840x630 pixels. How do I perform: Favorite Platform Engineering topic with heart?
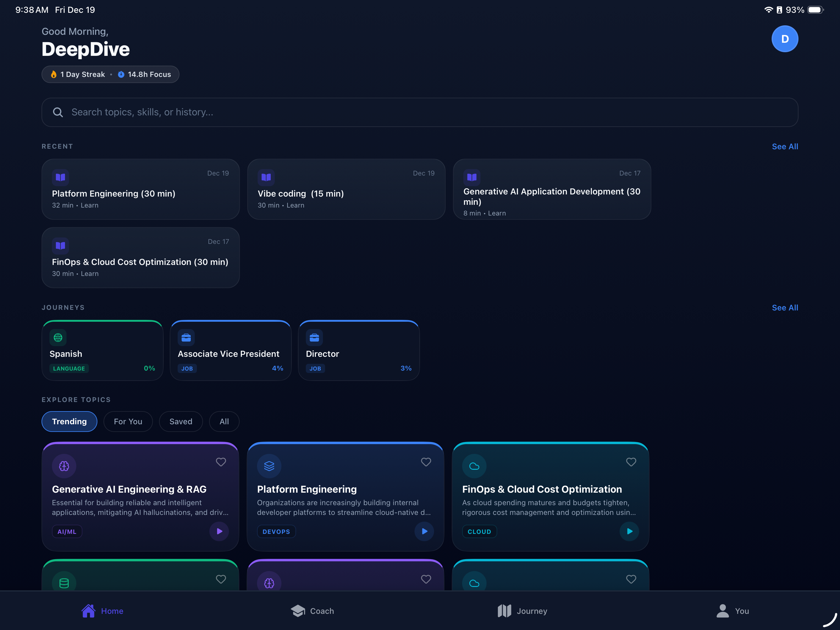[426, 462]
